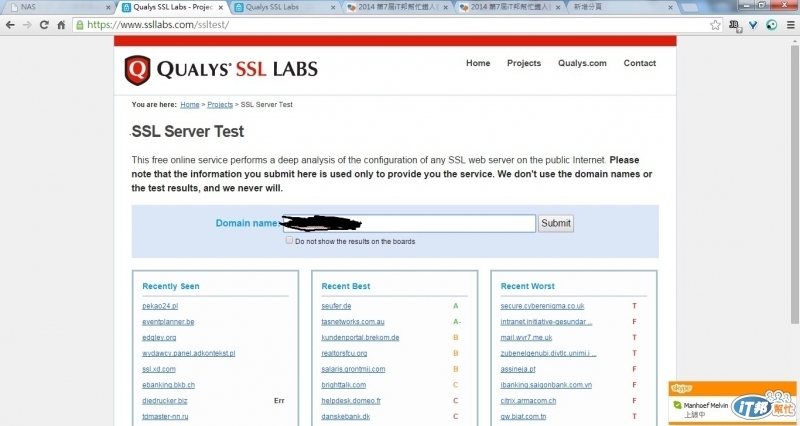Viewport: 800px width, 426px height.
Task: Close the NAS tab
Action: tap(108, 8)
